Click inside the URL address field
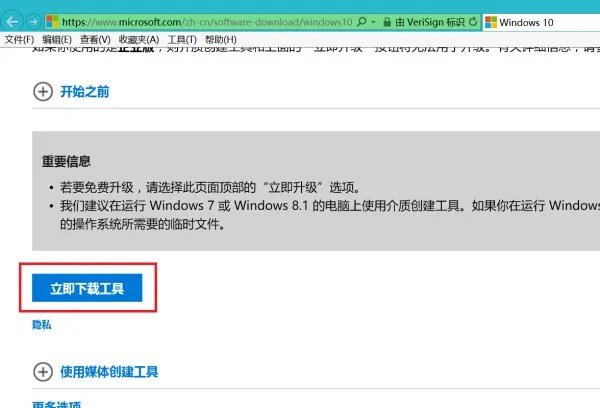The height and width of the screenshot is (408, 600). pos(207,22)
